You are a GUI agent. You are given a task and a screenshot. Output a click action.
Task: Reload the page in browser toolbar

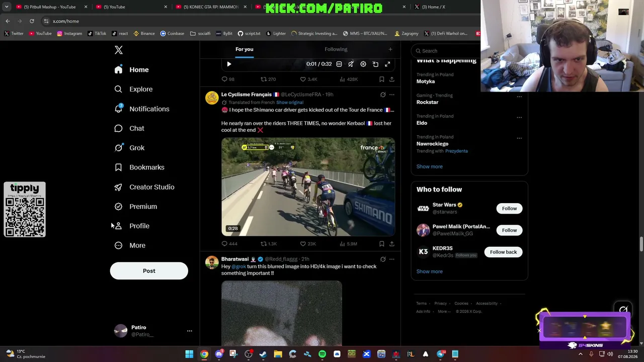[32, 21]
